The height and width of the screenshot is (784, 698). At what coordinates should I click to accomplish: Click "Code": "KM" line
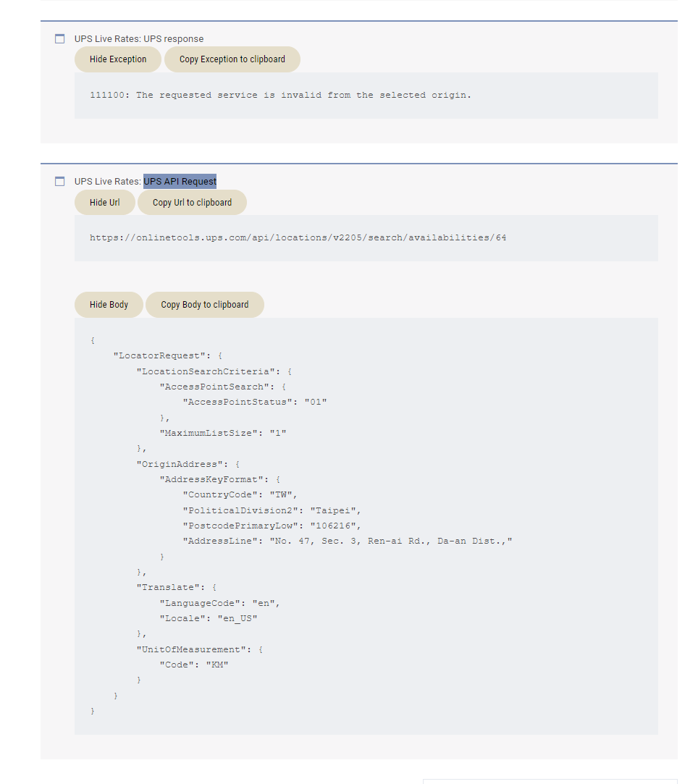(x=194, y=665)
